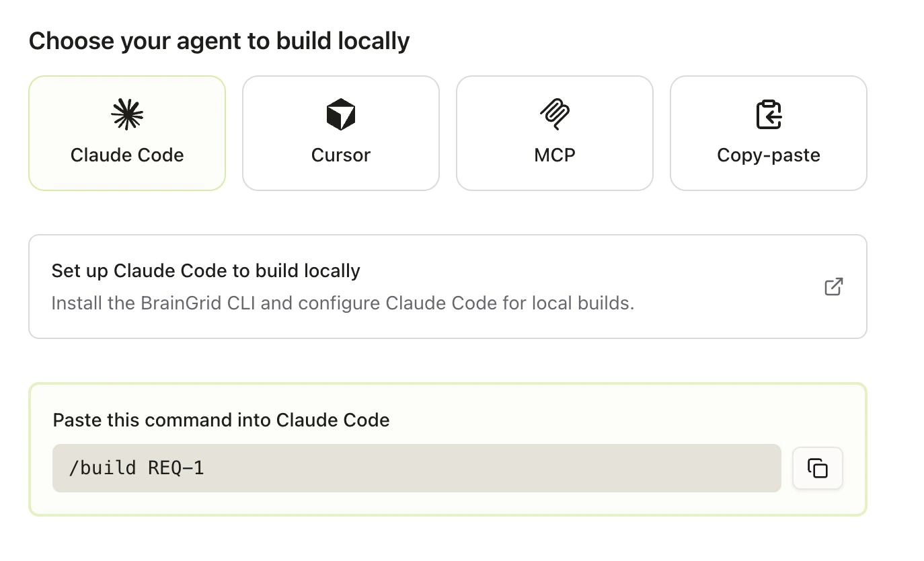
Task: Select the Claude Code agent option
Action: coord(126,133)
